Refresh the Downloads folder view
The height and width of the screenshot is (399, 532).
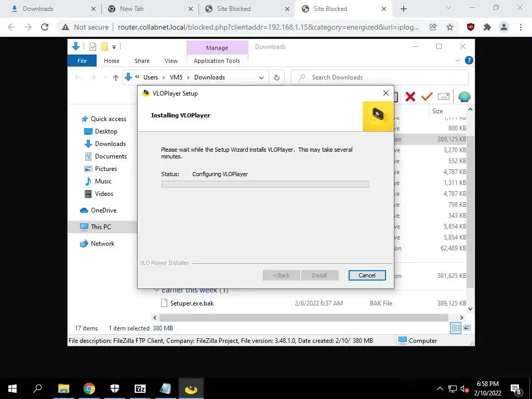click(x=277, y=78)
